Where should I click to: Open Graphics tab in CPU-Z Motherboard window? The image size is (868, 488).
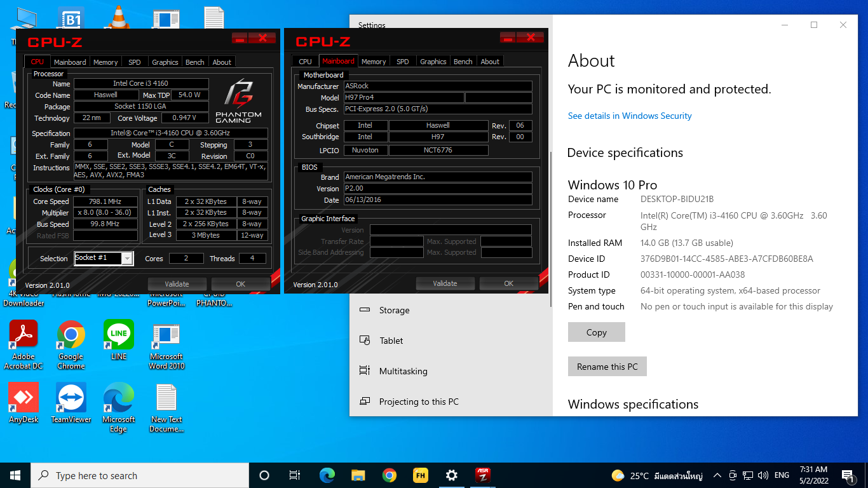click(433, 62)
